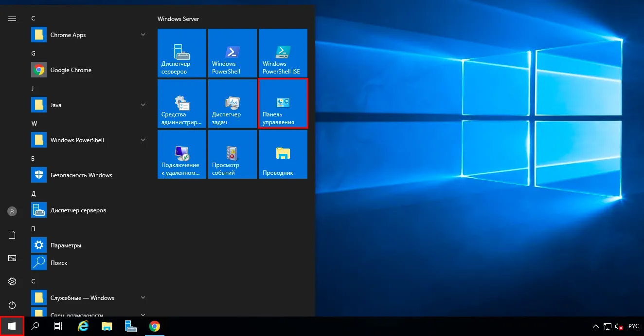The width and height of the screenshot is (644, 336).
Task: Expand the Chrome Apps folder
Action: (x=89, y=35)
